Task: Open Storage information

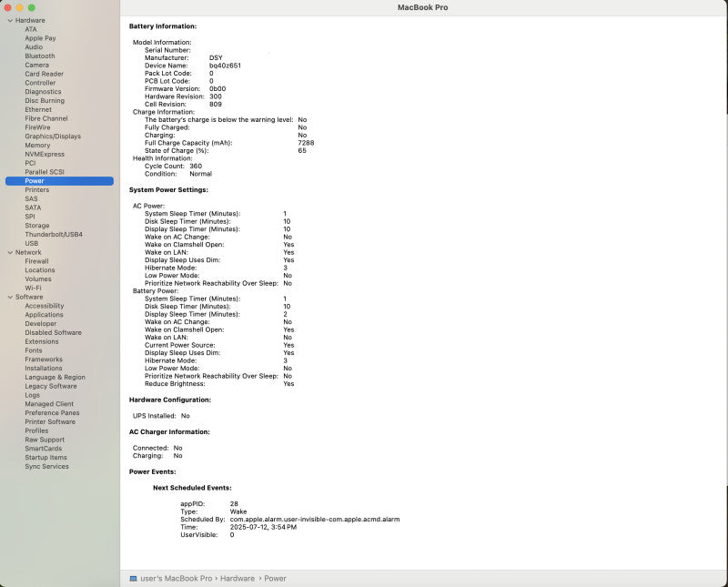Action: (37, 225)
